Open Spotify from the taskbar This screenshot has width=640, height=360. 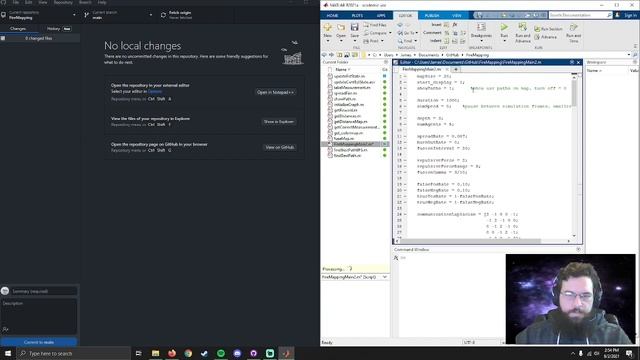pyautogui.click(x=221, y=353)
